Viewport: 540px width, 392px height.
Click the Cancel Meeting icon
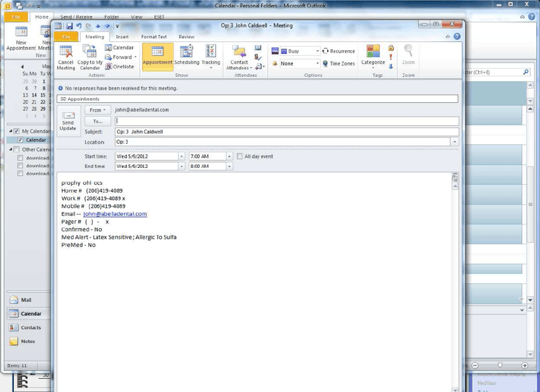click(x=65, y=57)
